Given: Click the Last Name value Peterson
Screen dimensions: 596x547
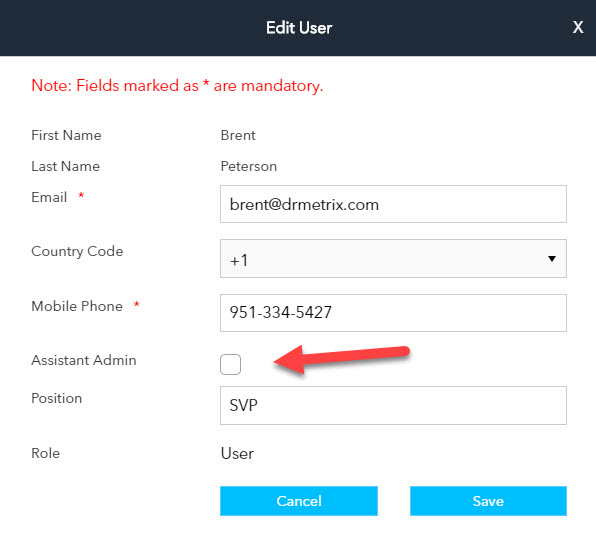Looking at the screenshot, I should 249,166.
